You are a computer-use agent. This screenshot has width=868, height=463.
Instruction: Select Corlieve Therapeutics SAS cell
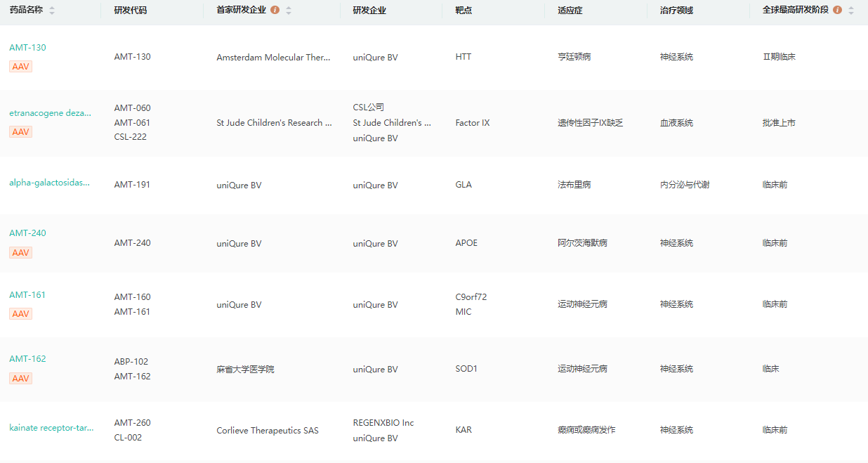(x=268, y=431)
